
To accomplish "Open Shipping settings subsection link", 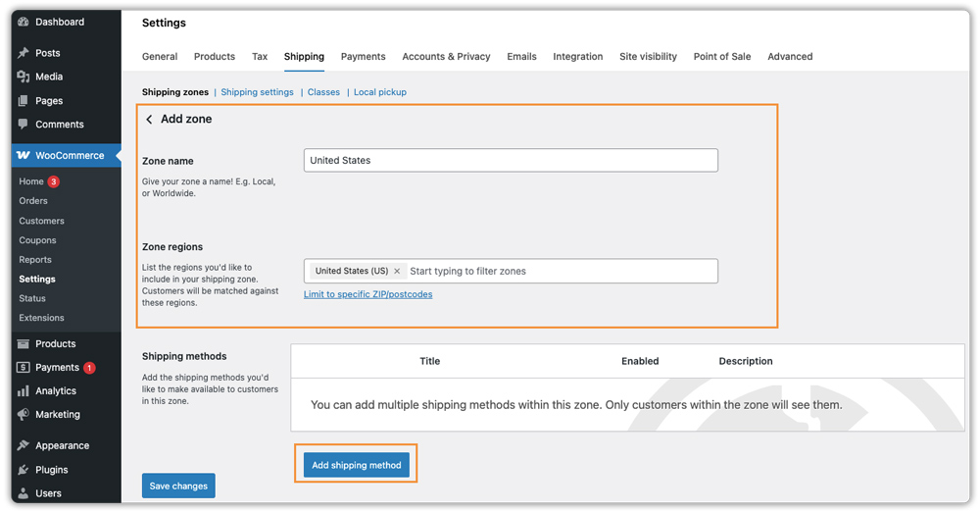I will (257, 92).
